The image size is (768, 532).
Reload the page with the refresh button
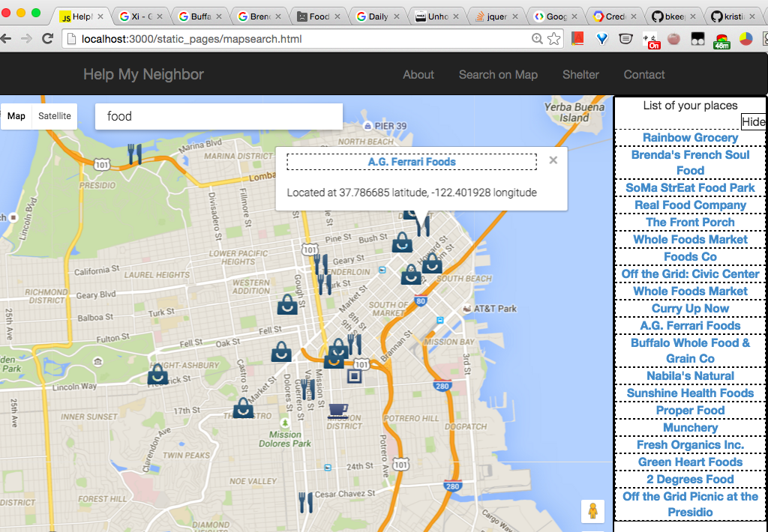tap(47, 39)
